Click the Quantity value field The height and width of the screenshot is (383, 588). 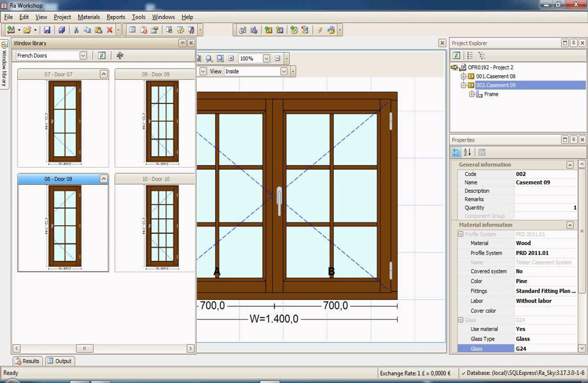[x=546, y=208]
